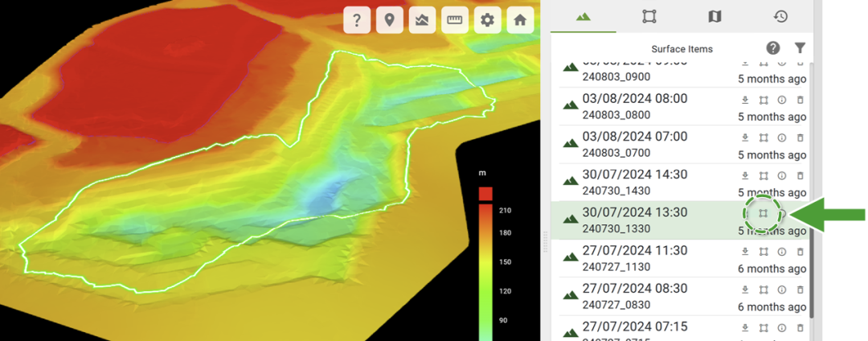View info for surface 240803_0800
The image size is (868, 341).
pos(782,101)
